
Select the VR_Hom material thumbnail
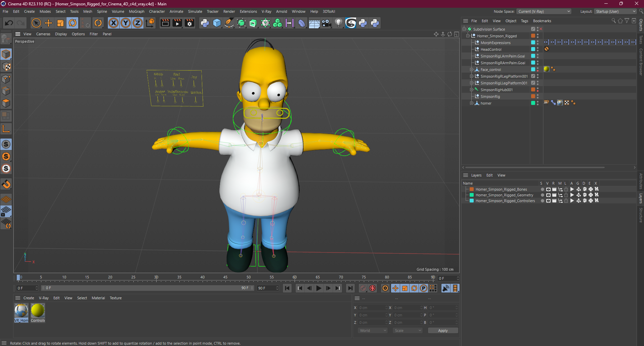click(x=21, y=313)
